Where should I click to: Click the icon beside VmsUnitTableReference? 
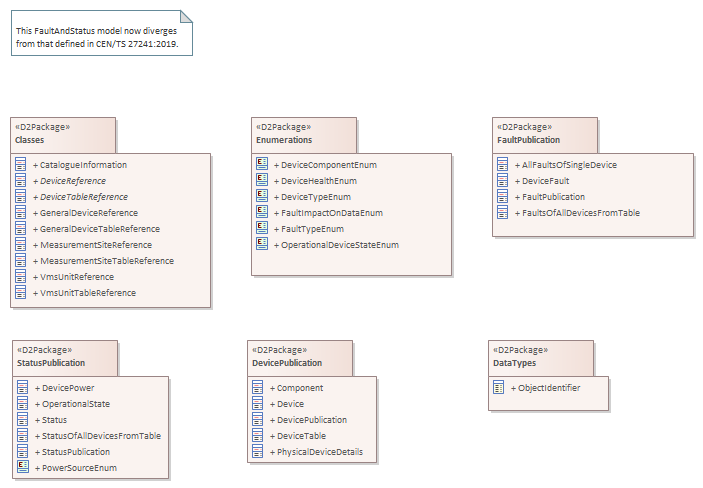pyautogui.click(x=20, y=293)
